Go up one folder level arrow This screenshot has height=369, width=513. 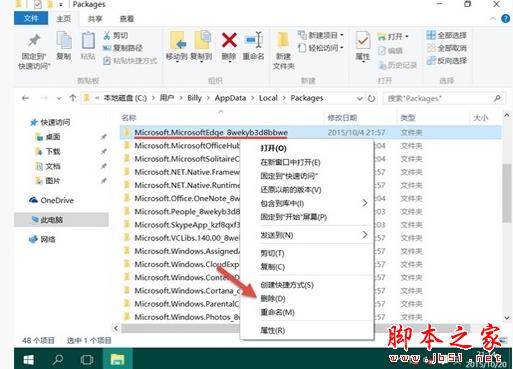pyautogui.click(x=72, y=98)
